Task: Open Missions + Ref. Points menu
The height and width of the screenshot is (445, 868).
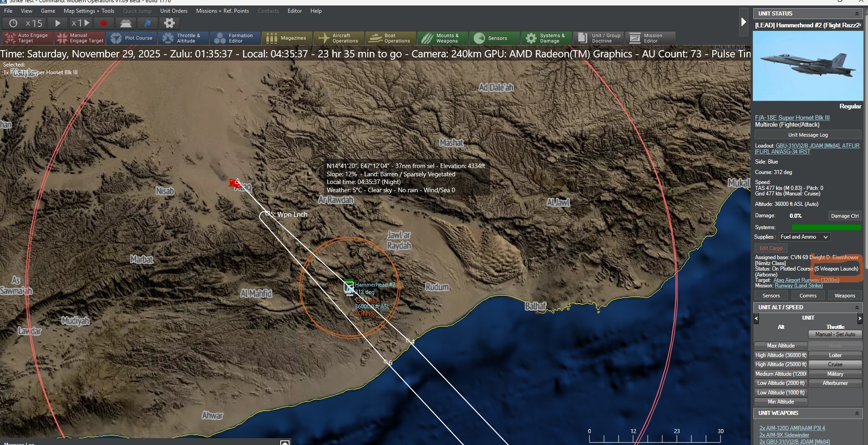Action: (223, 11)
